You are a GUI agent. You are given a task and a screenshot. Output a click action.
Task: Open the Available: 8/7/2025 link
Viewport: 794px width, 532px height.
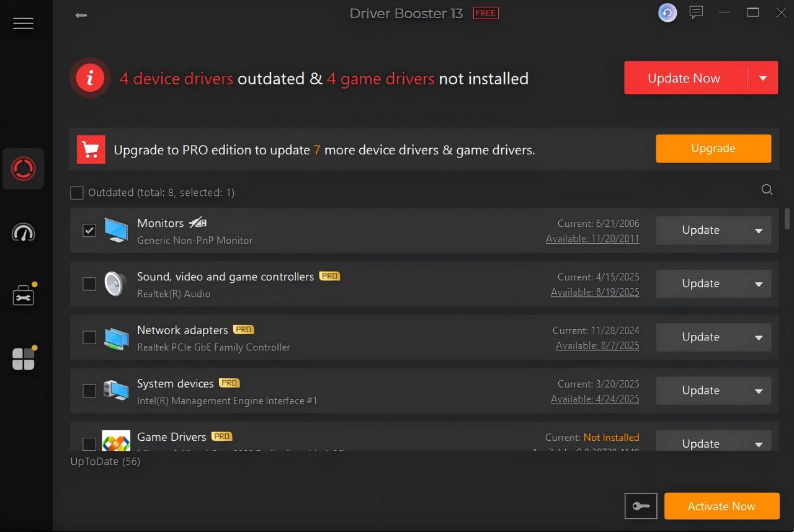(x=597, y=345)
